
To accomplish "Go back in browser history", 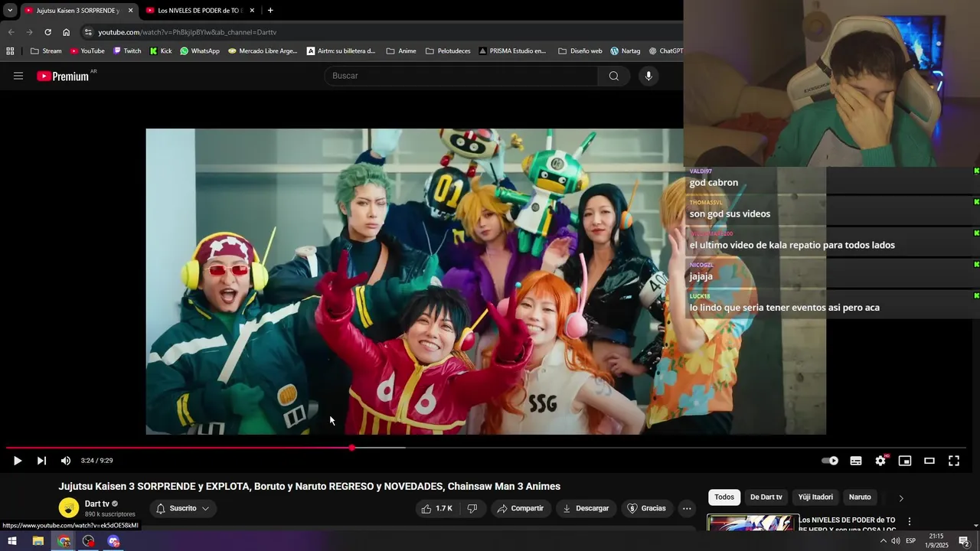I will [x=11, y=32].
